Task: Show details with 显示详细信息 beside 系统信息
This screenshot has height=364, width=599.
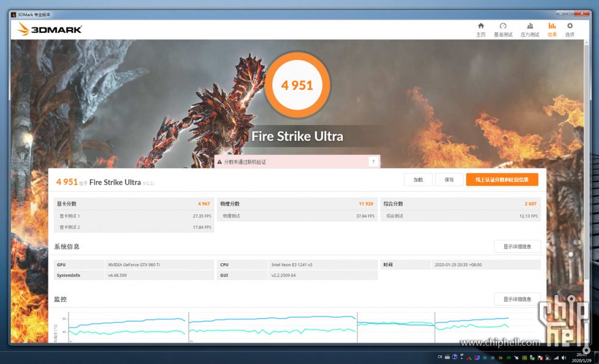Action: (517, 247)
